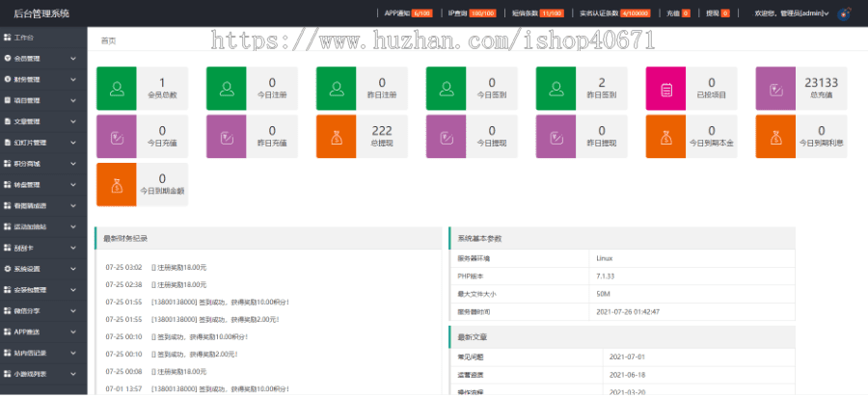Viewport: 868px width, 396px height.
Task: Click the 后台管理系统 title logo
Action: click(x=35, y=13)
